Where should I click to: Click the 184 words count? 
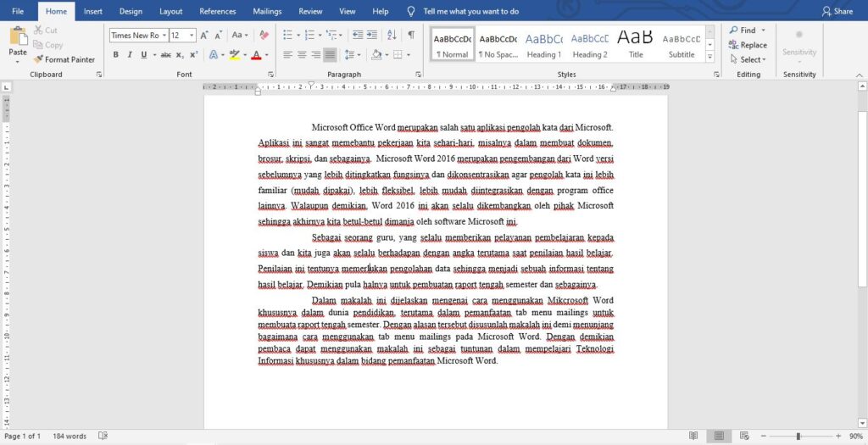coord(70,437)
